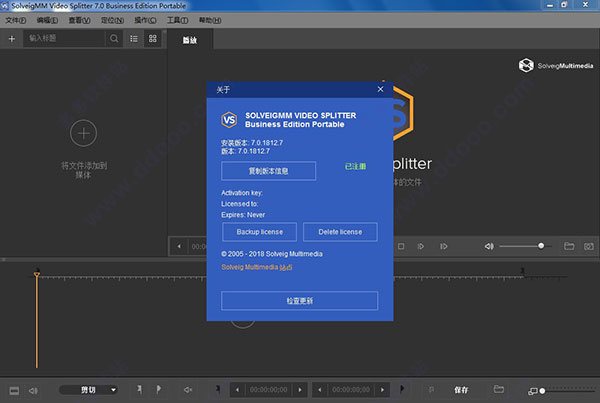
Task: Click the magnifier search icon
Action: 114,38
